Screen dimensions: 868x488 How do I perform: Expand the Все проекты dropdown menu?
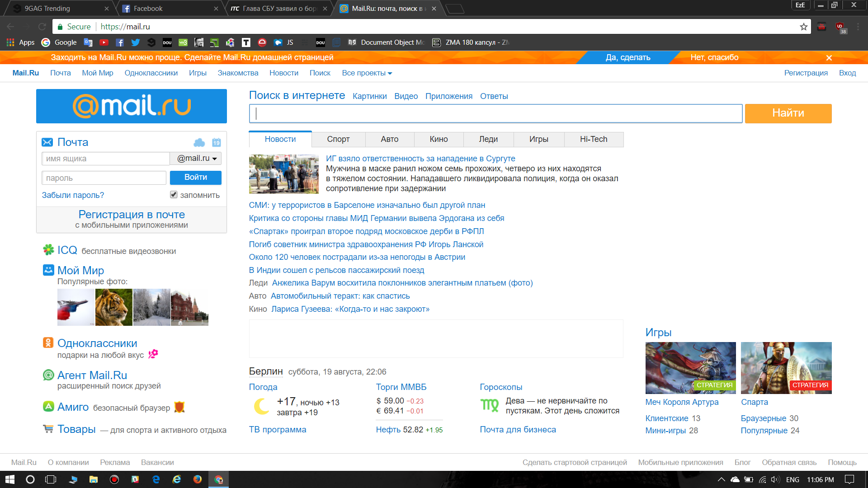[367, 73]
